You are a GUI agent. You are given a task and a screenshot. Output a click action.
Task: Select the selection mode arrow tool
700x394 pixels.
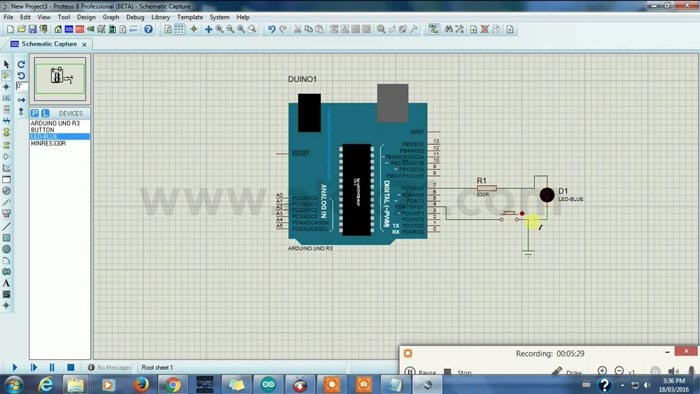[6, 64]
